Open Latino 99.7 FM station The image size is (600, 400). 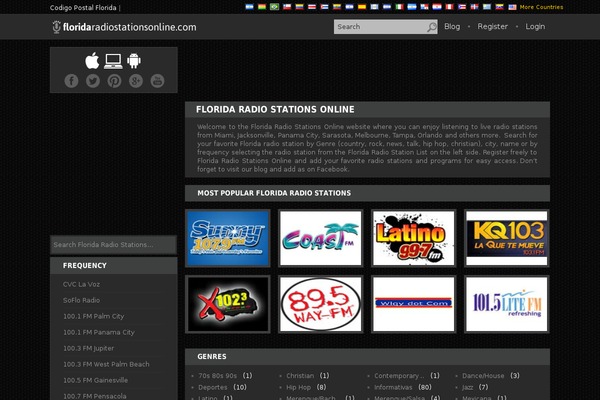414,238
